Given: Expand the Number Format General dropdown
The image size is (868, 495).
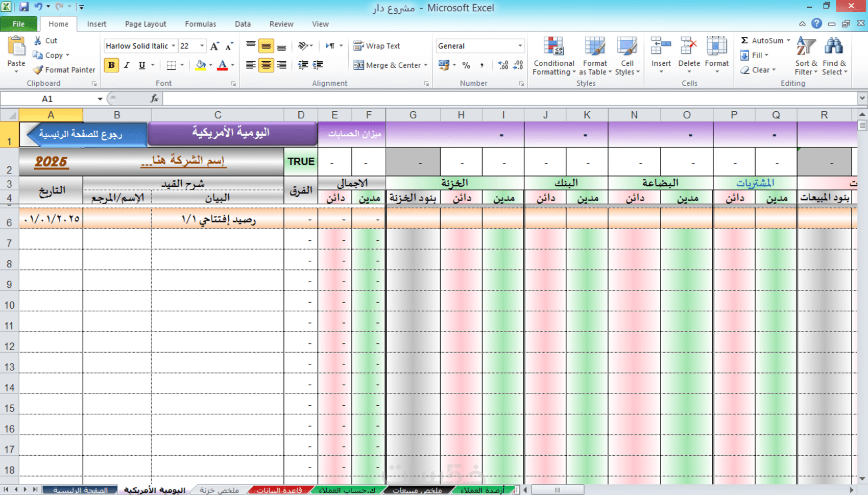Looking at the screenshot, I should (520, 46).
